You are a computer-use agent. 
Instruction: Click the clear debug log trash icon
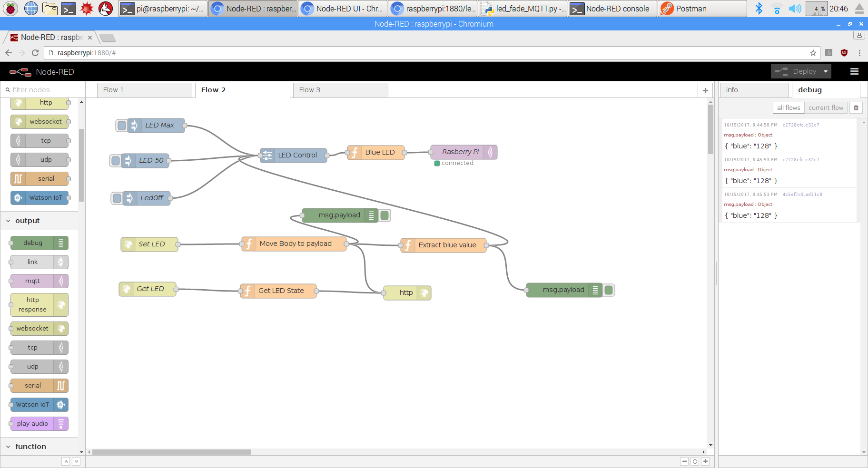[x=856, y=108]
